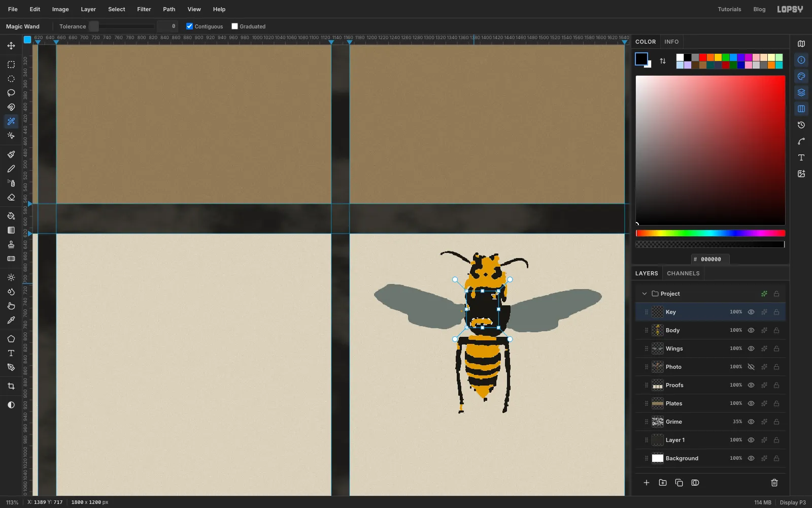Select the Lasso tool

(11, 93)
